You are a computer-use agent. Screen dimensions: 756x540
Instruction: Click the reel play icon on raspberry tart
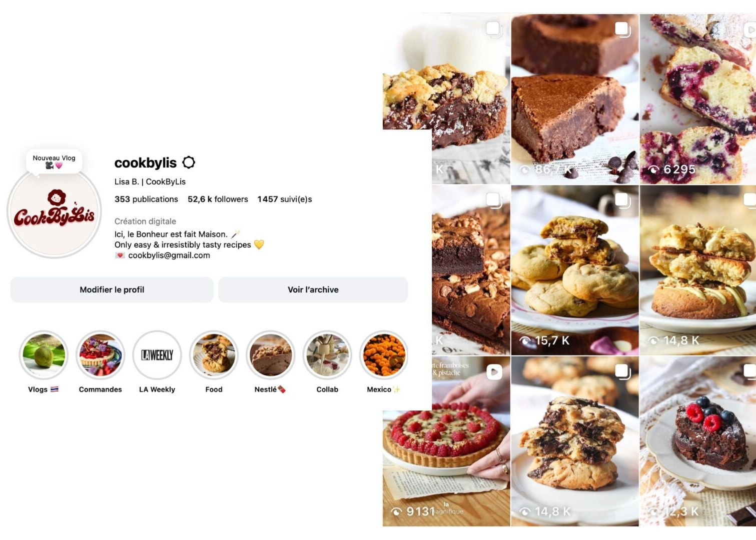[494, 371]
